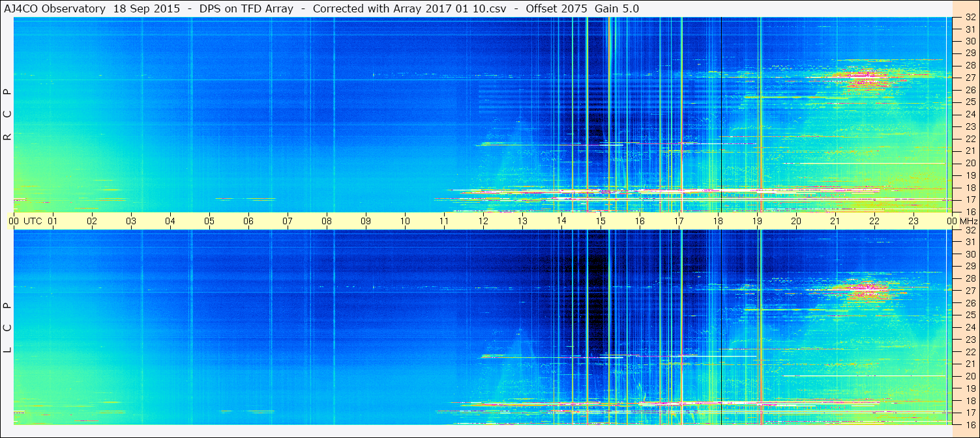Select the 11 hour mark
Image resolution: width=980 pixels, height=438 pixels.
(x=444, y=222)
